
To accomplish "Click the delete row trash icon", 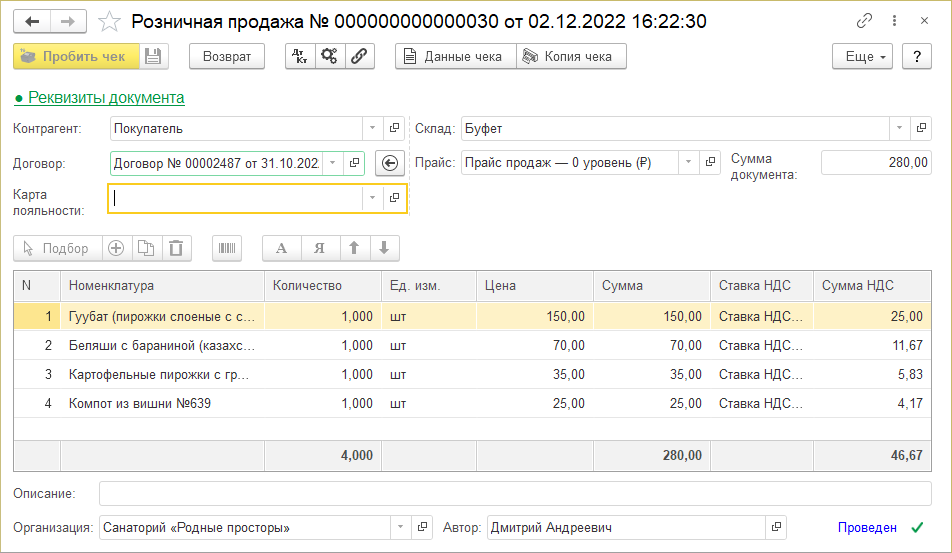I will 176,248.
